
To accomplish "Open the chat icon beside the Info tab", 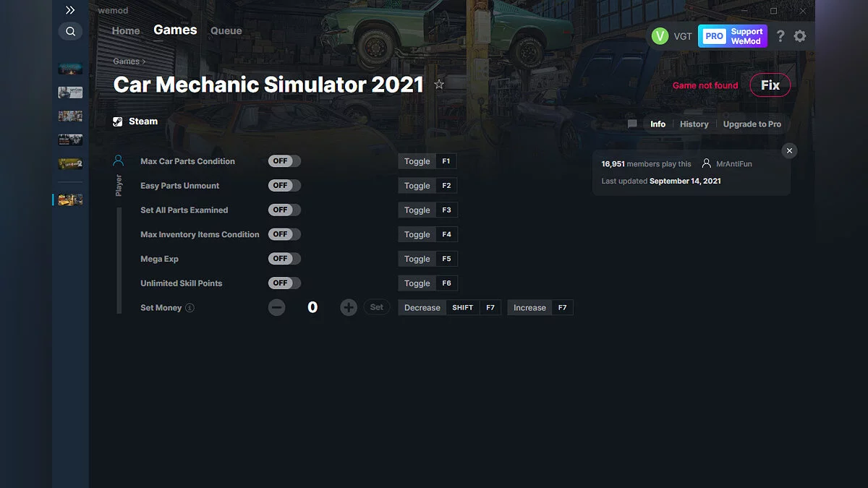I will (x=631, y=124).
